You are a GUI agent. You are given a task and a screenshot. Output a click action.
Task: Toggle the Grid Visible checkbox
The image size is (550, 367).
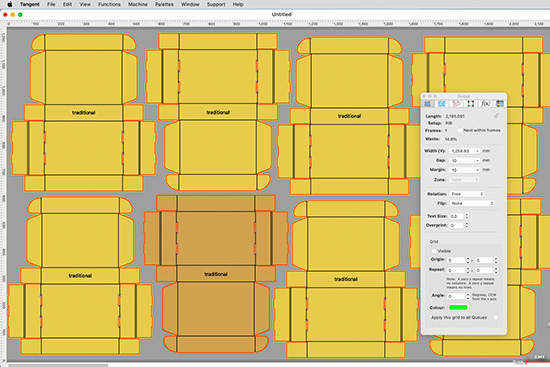pyautogui.click(x=434, y=251)
